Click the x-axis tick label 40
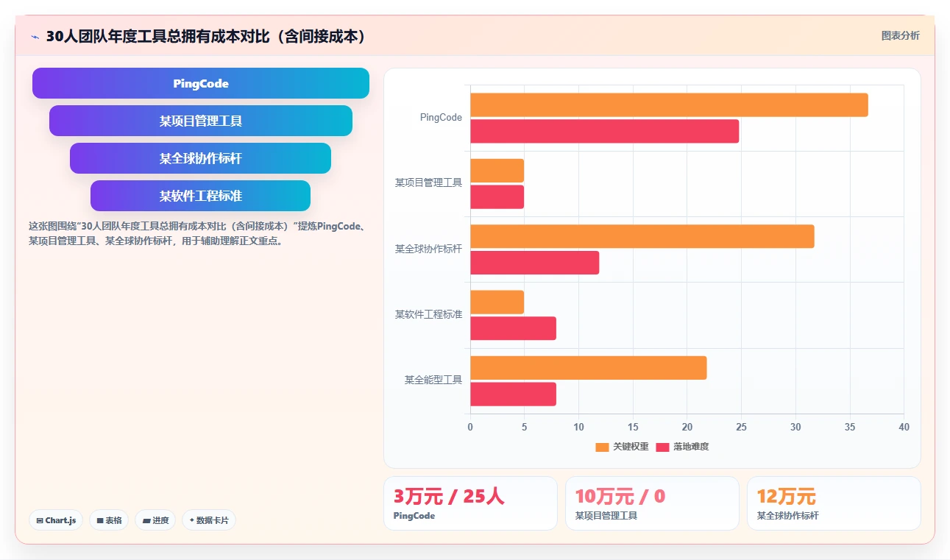 pos(904,428)
